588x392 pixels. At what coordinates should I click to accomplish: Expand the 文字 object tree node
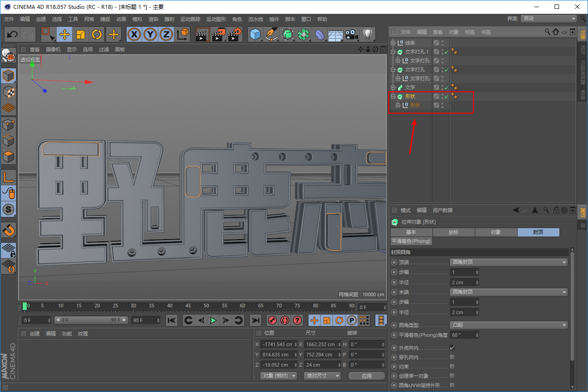[393, 87]
